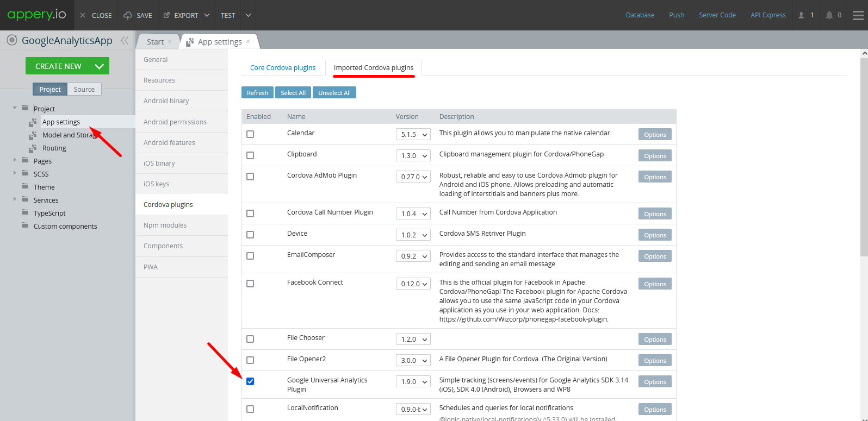Click the Custom components folder icon
Viewport: 868px width, 421px height.
25,225
